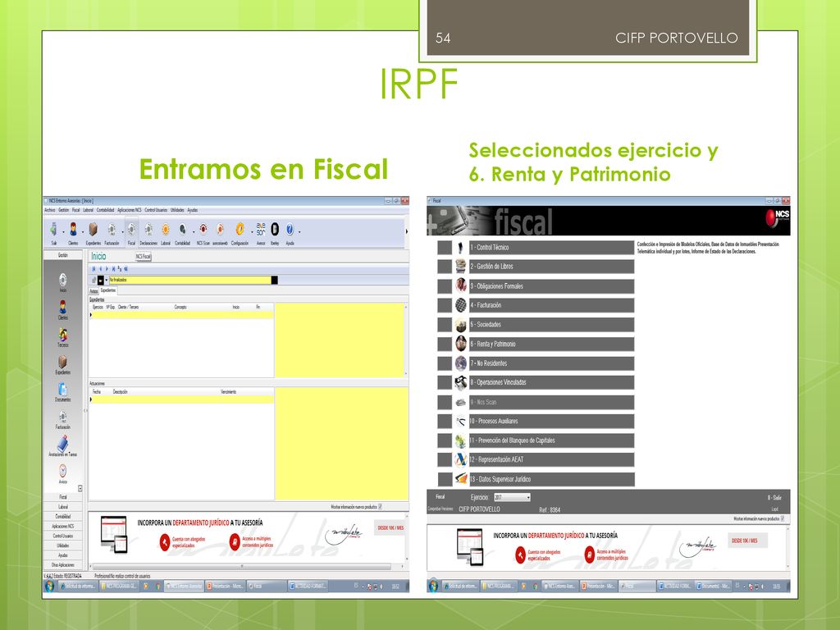
Task: Open the Aplicaciones NCS menu
Action: click(129, 210)
